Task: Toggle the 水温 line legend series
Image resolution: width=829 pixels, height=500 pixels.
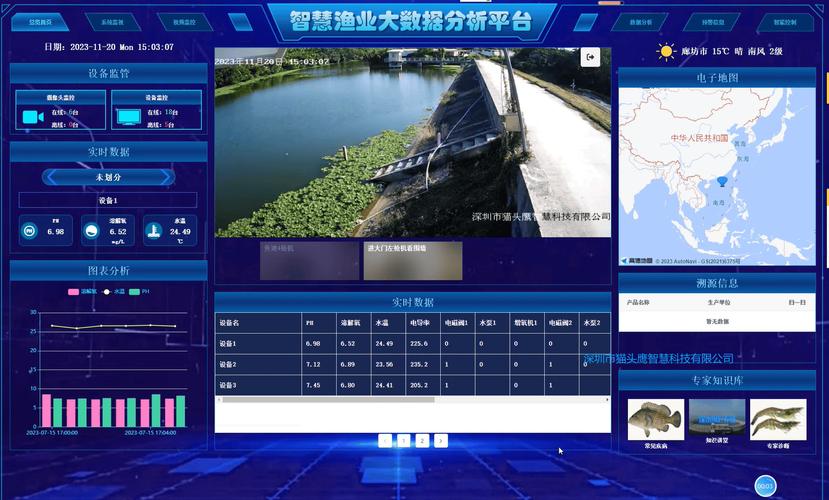Action: [107, 292]
